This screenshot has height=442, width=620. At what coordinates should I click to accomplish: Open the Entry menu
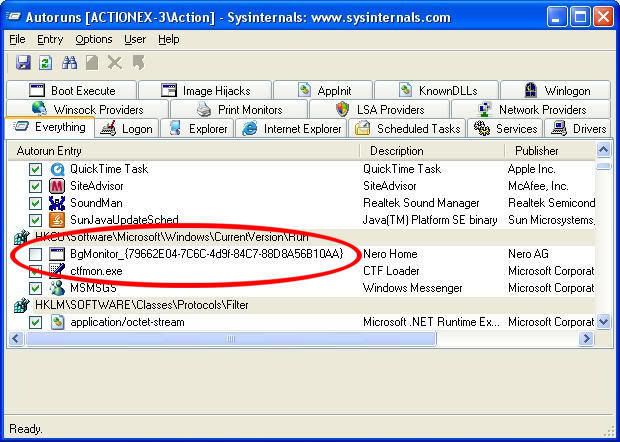click(x=50, y=39)
